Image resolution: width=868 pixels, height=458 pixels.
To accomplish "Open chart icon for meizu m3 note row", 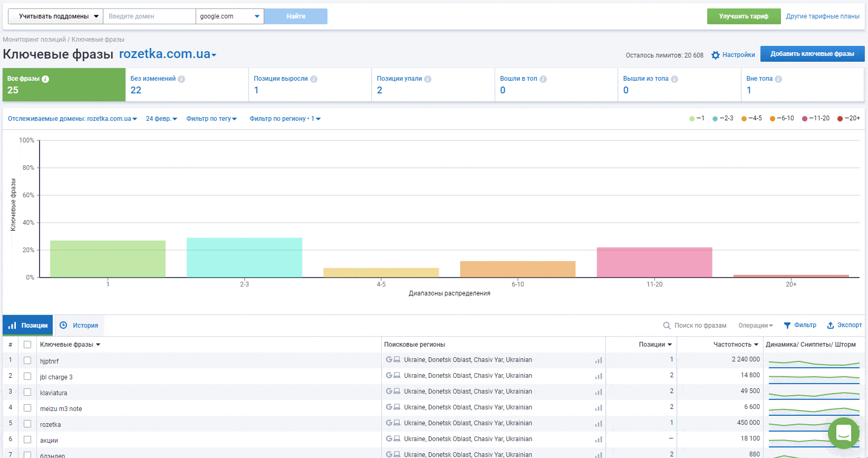I will point(599,408).
